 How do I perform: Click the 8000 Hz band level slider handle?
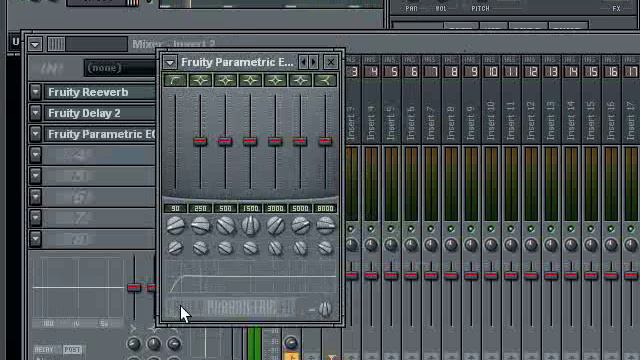pyautogui.click(x=325, y=141)
